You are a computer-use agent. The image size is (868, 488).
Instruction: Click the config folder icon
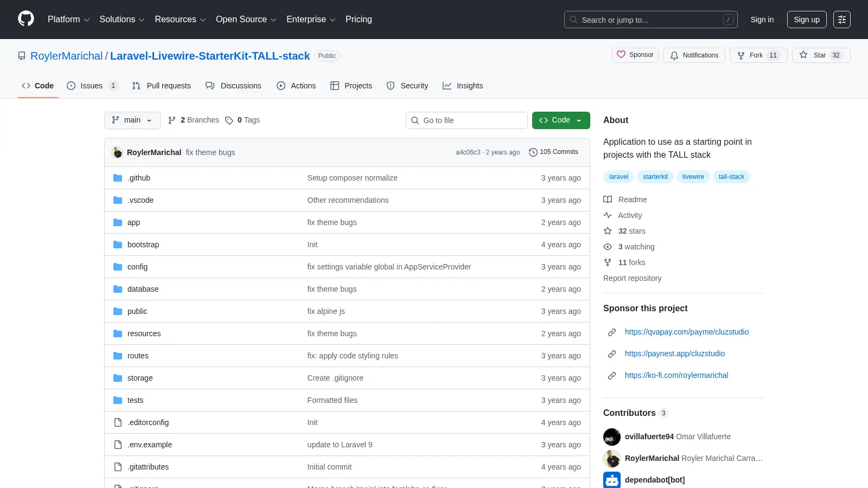tap(118, 267)
